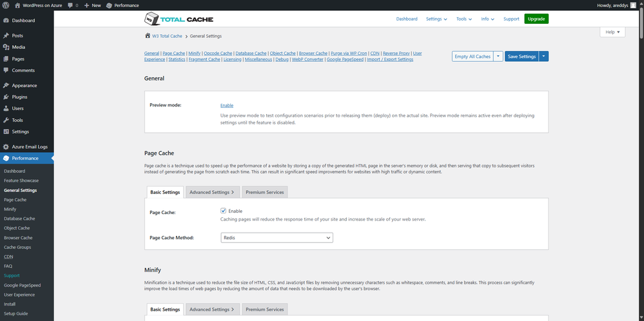This screenshot has height=321, width=644.
Task: Click WordPress on Azure site name
Action: point(43,5)
